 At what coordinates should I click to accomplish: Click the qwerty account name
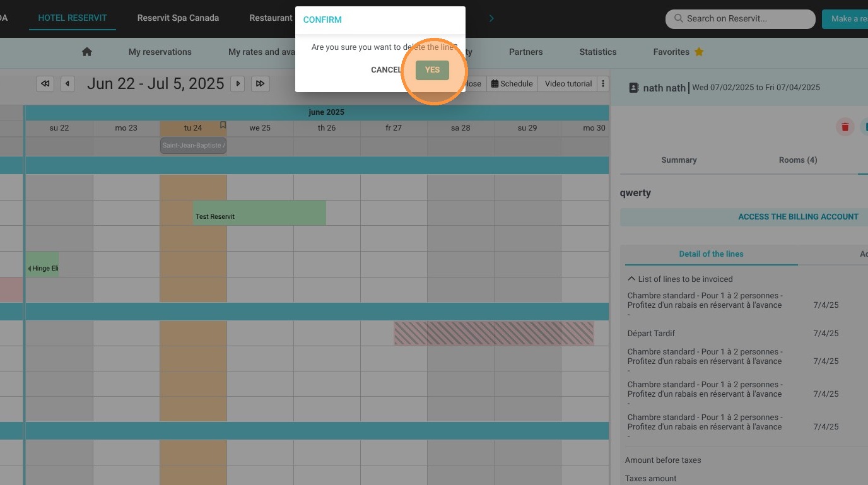635,193
